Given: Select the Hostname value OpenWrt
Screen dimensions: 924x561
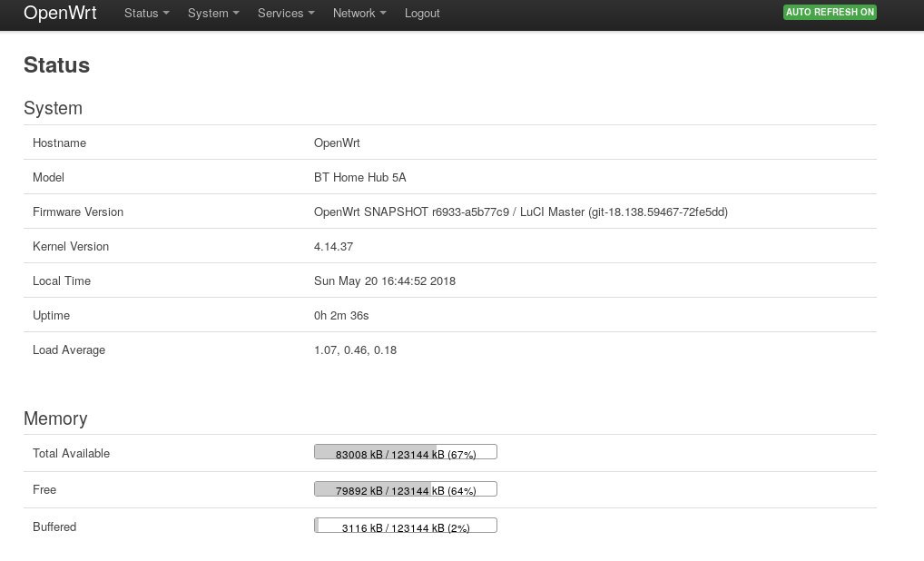Looking at the screenshot, I should pyautogui.click(x=337, y=143).
